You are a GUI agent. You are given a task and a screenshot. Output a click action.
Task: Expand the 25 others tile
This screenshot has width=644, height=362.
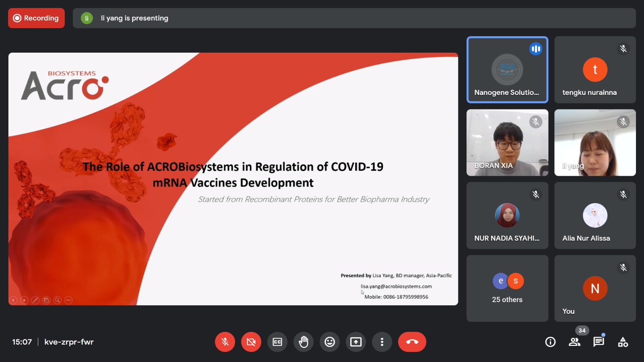507,288
